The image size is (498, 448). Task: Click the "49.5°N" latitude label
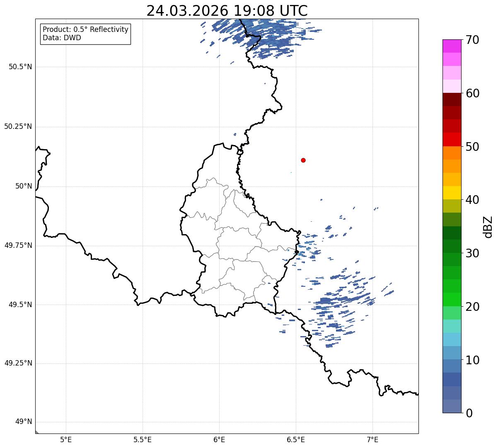20,305
